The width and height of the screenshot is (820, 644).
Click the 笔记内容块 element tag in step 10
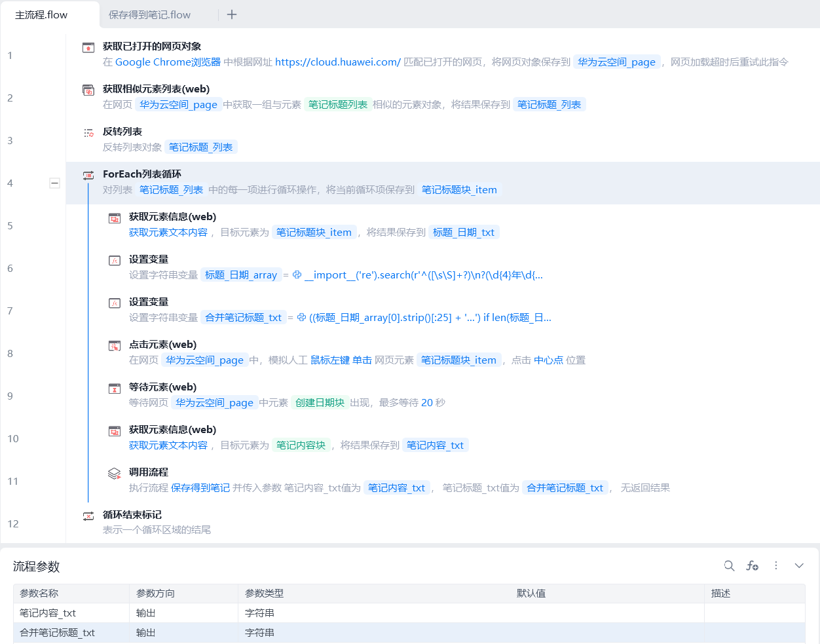click(x=301, y=445)
